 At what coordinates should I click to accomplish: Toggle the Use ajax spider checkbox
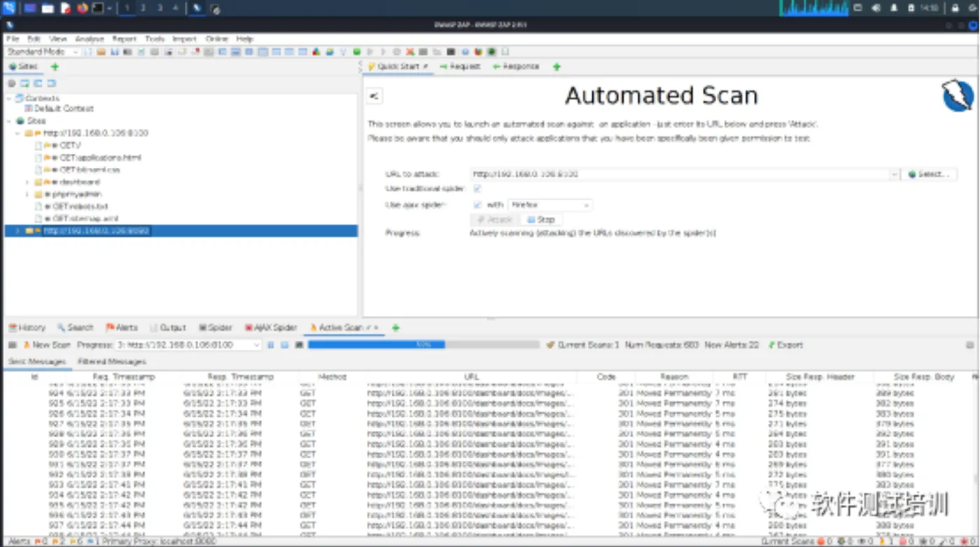tap(477, 205)
